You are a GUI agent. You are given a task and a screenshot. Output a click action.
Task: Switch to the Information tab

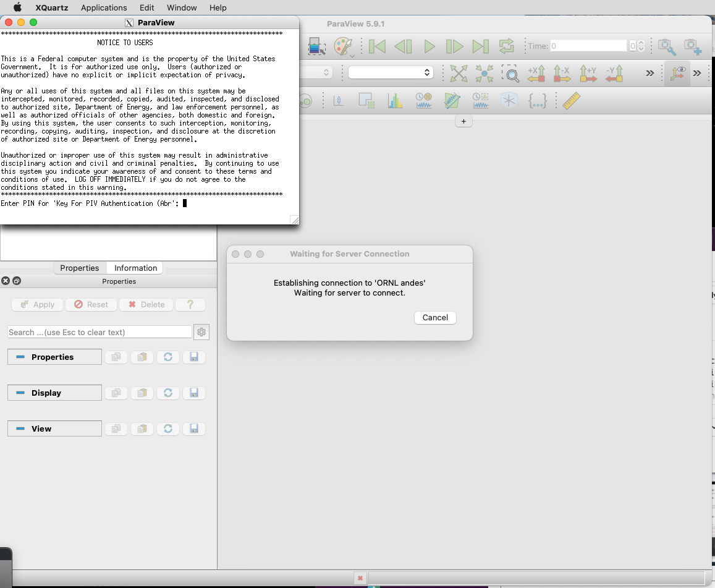click(135, 268)
